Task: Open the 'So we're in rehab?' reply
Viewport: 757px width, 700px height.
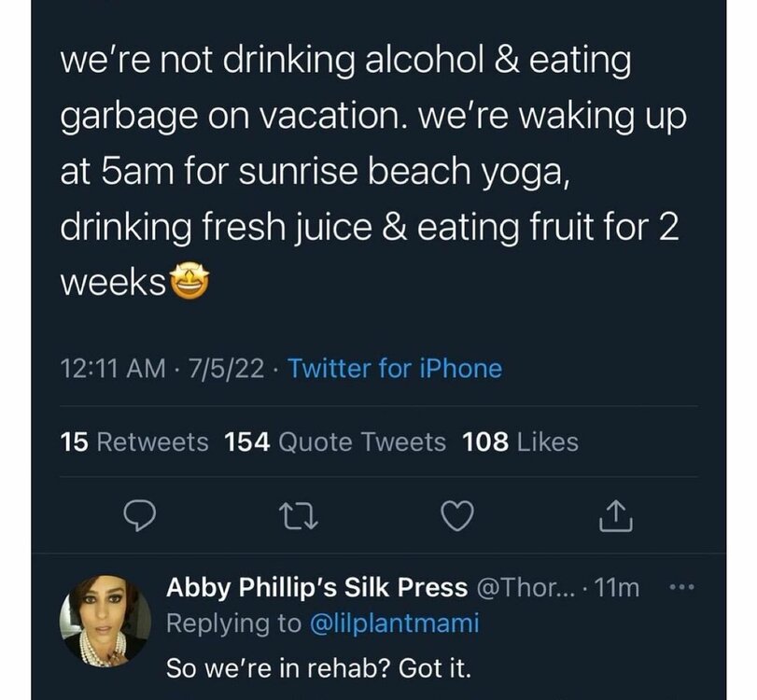Action: click(319, 668)
